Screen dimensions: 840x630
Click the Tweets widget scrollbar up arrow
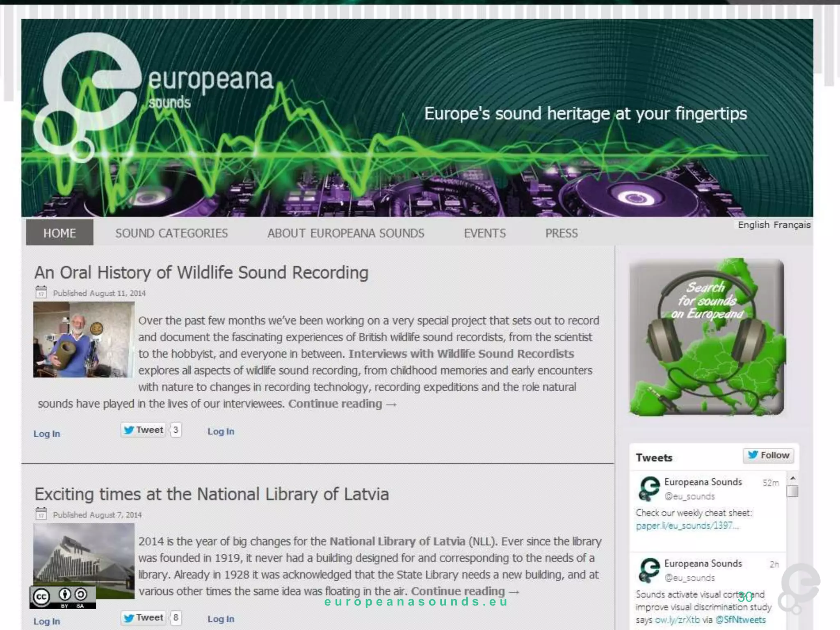(x=792, y=478)
